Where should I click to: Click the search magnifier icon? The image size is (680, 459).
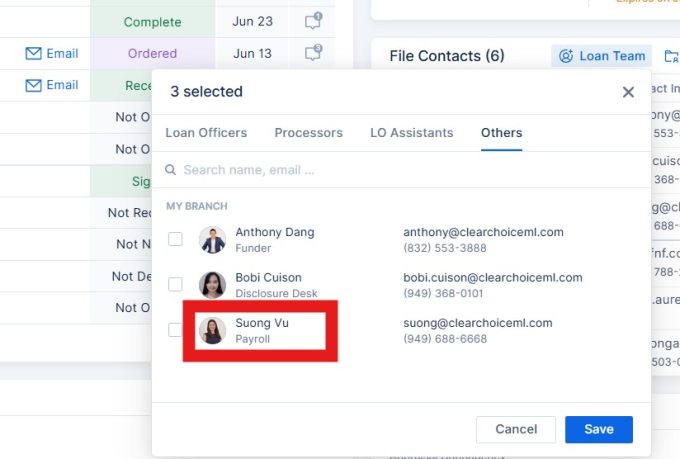point(170,170)
